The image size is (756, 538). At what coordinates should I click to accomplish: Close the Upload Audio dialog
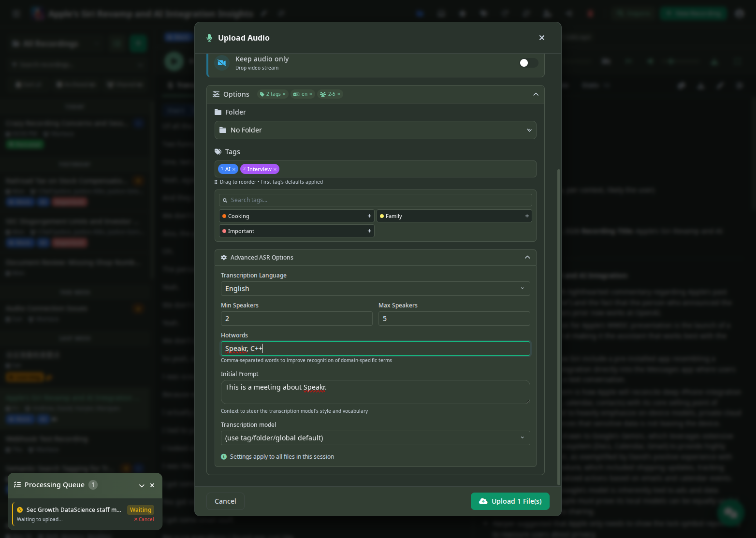click(542, 38)
